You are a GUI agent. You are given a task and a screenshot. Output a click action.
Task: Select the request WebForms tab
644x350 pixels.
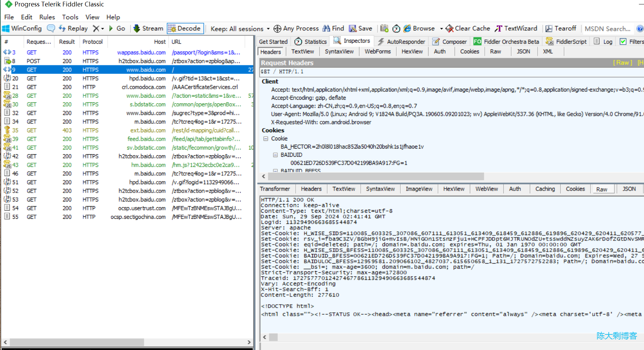377,52
